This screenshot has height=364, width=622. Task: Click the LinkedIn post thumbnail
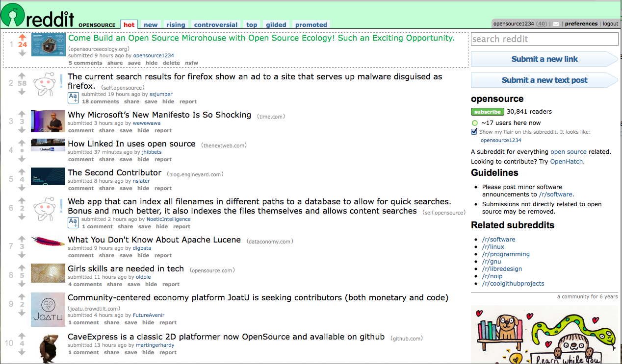[48, 145]
